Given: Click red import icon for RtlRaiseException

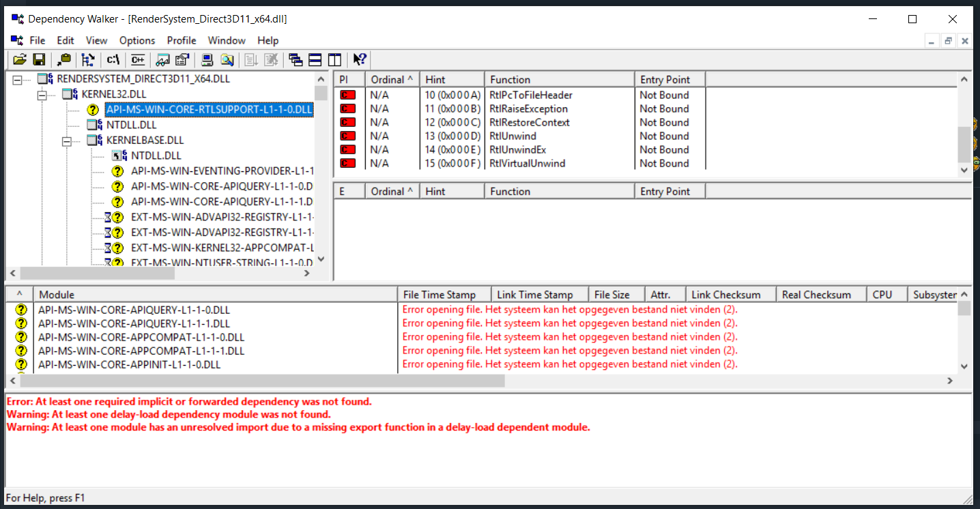Looking at the screenshot, I should pyautogui.click(x=348, y=108).
